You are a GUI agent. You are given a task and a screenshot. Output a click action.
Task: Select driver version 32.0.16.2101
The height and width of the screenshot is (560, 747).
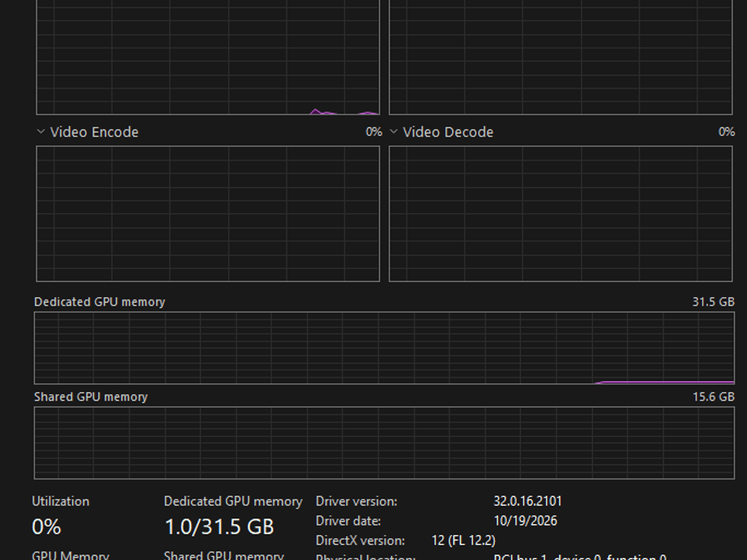click(x=527, y=501)
